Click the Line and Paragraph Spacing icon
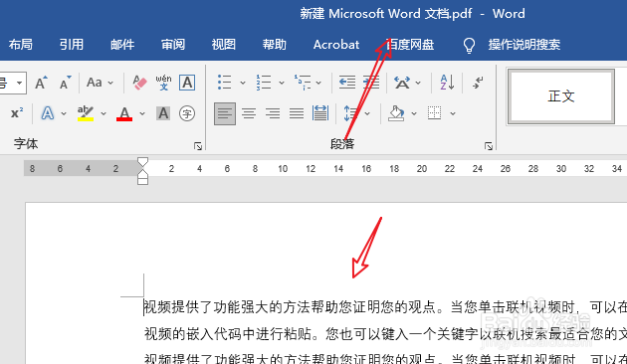Image resolution: width=627 pixels, height=364 pixels. (350, 113)
